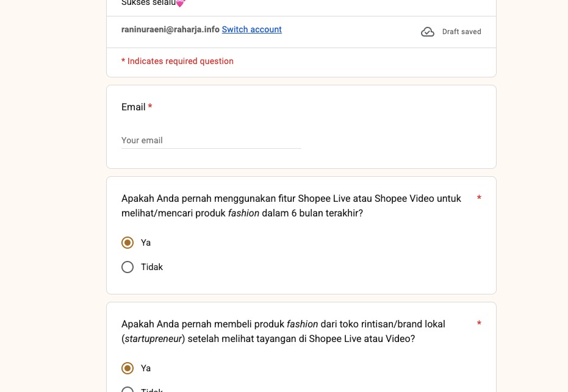
Task: Click the italic startupreneur word
Action: coord(153,339)
